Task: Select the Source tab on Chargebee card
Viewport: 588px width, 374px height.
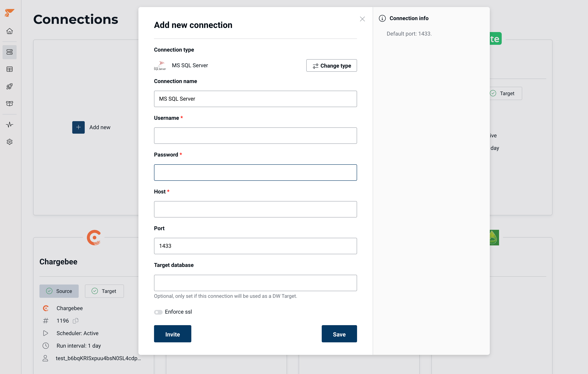Action: click(59, 291)
